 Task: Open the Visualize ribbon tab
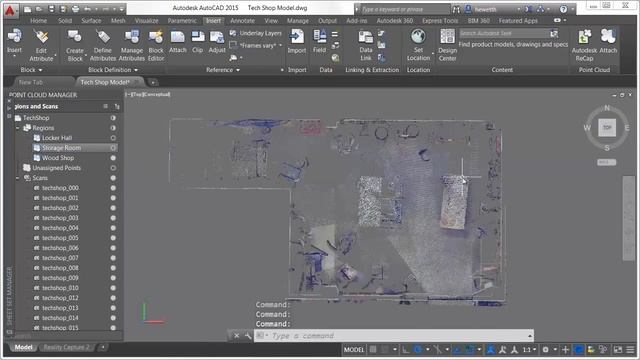click(x=146, y=20)
